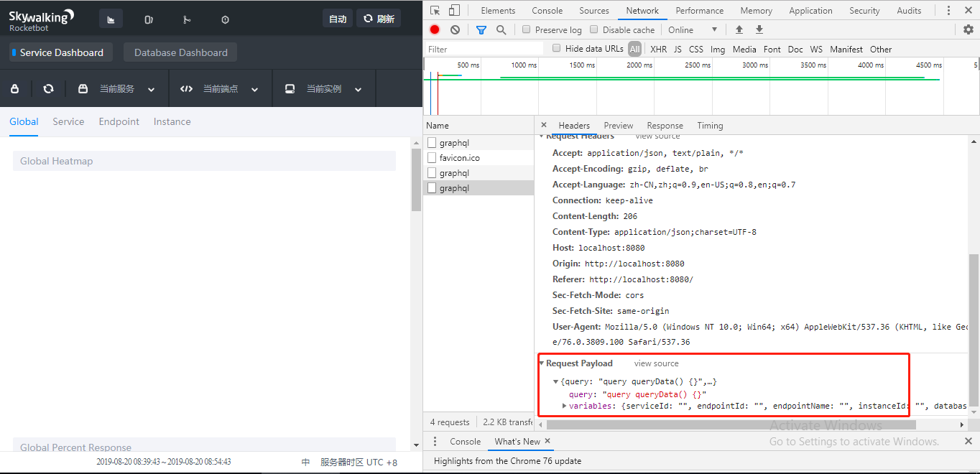
Task: Select the favicon.ico request row
Action: pos(479,157)
